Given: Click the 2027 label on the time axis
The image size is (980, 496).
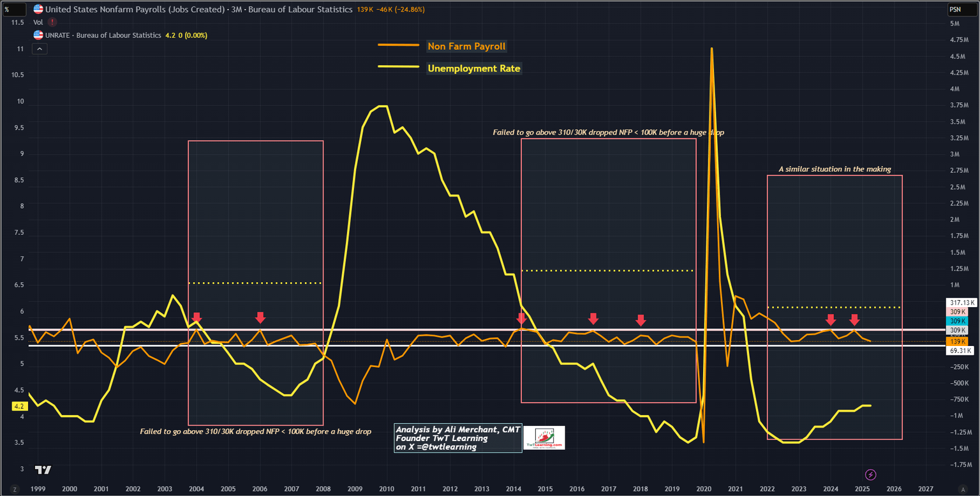Looking at the screenshot, I should coord(926,488).
